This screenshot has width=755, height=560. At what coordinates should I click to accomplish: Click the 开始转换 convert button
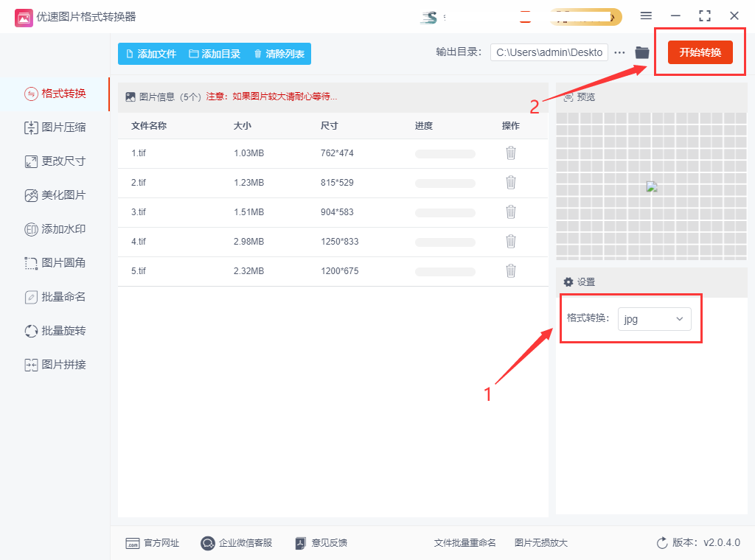point(699,52)
